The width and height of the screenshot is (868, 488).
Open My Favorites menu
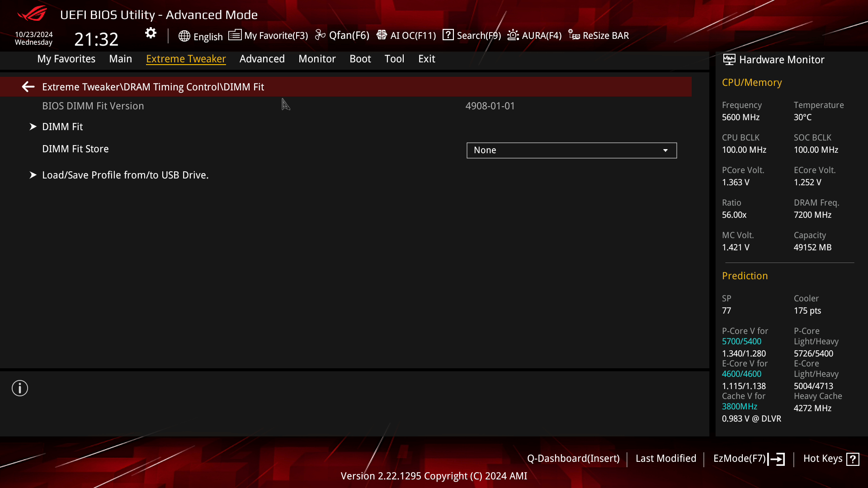tap(66, 58)
